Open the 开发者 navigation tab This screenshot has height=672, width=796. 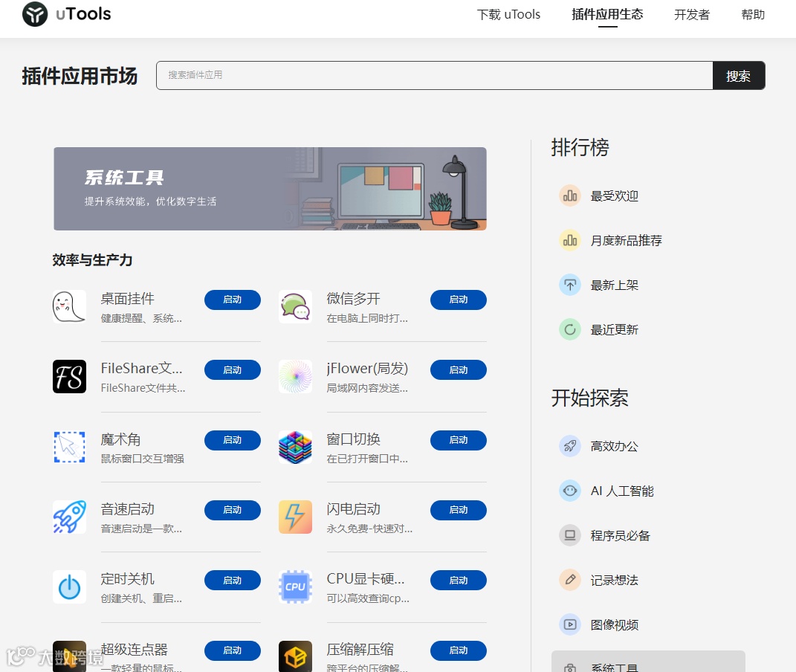pyautogui.click(x=692, y=15)
